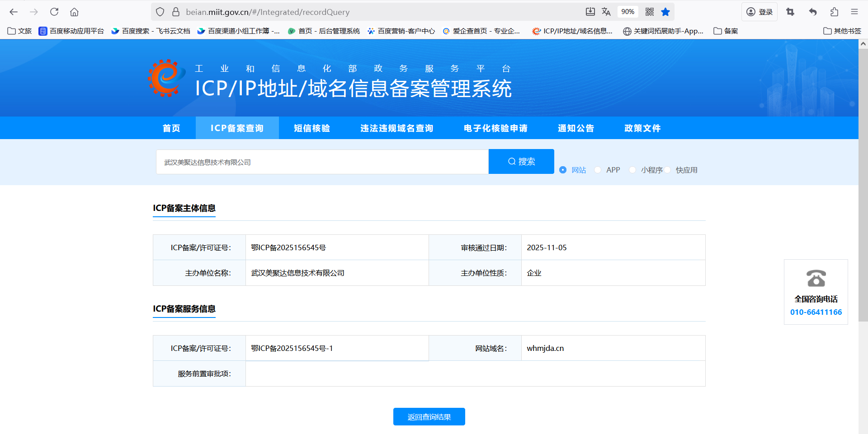Click the browser home icon
This screenshot has height=434, width=868.
click(x=75, y=12)
